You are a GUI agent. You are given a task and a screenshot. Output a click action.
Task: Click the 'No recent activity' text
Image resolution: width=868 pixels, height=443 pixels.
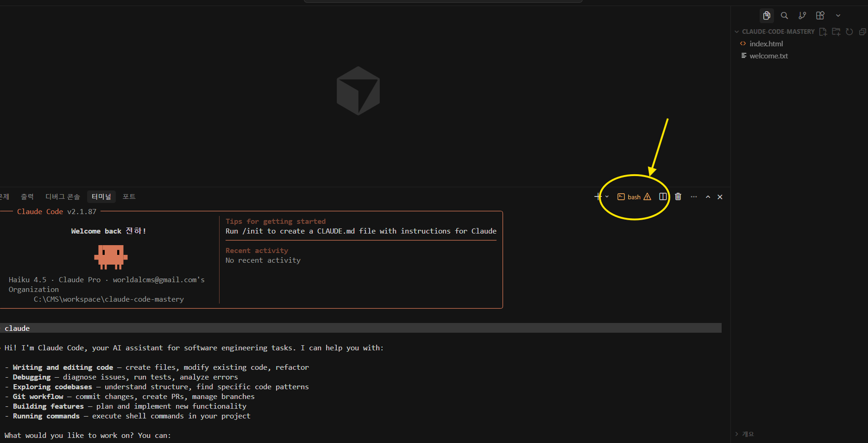coord(263,260)
